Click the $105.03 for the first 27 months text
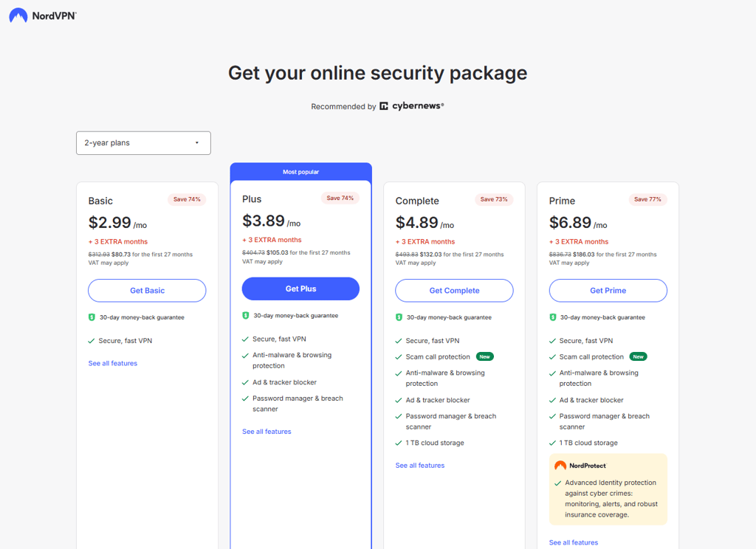Screen dimensions: 756x549 click(x=308, y=252)
